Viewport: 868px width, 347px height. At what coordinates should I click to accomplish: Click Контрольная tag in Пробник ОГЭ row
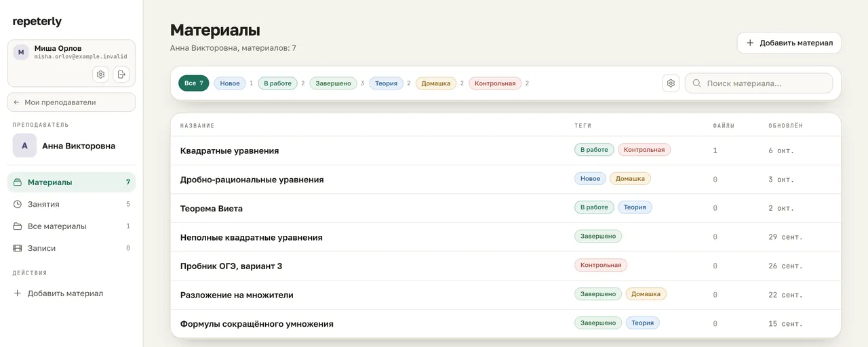pyautogui.click(x=601, y=265)
